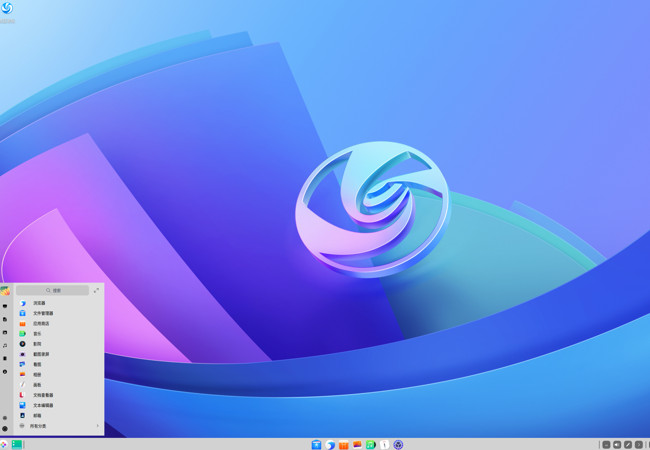Open 文档查看器 from the launcher list
Image resolution: width=650 pixels, height=450 pixels.
[58, 395]
